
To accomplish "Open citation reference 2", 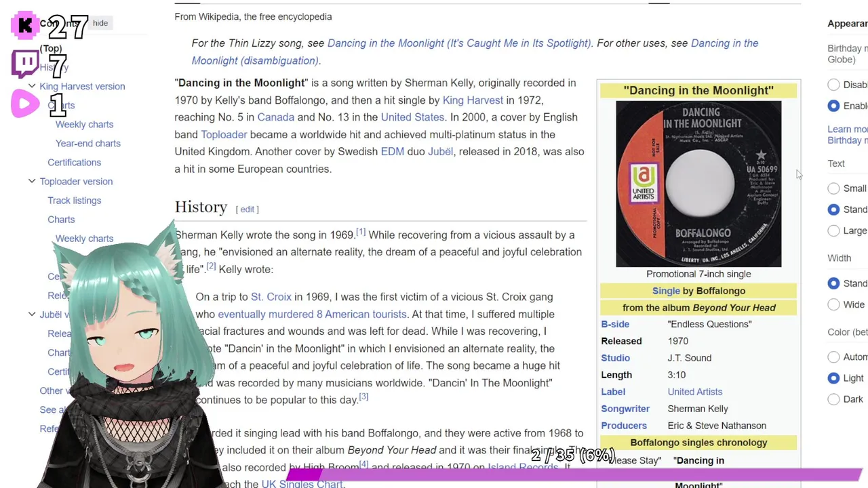I will point(211,266).
